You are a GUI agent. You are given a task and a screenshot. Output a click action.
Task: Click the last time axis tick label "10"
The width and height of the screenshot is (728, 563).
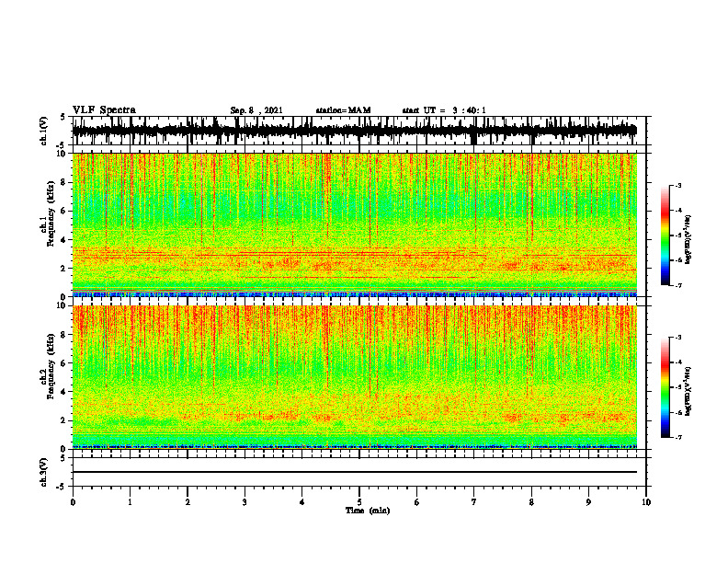[646, 502]
